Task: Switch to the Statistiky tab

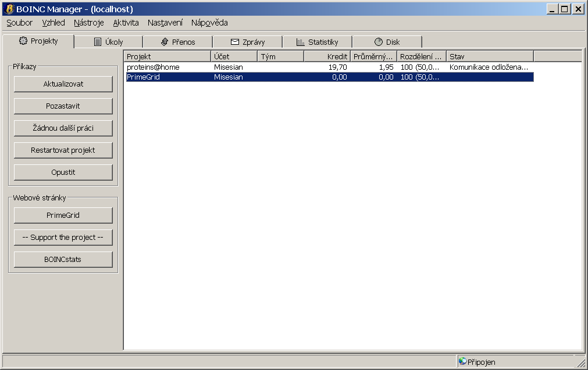Action: click(317, 42)
